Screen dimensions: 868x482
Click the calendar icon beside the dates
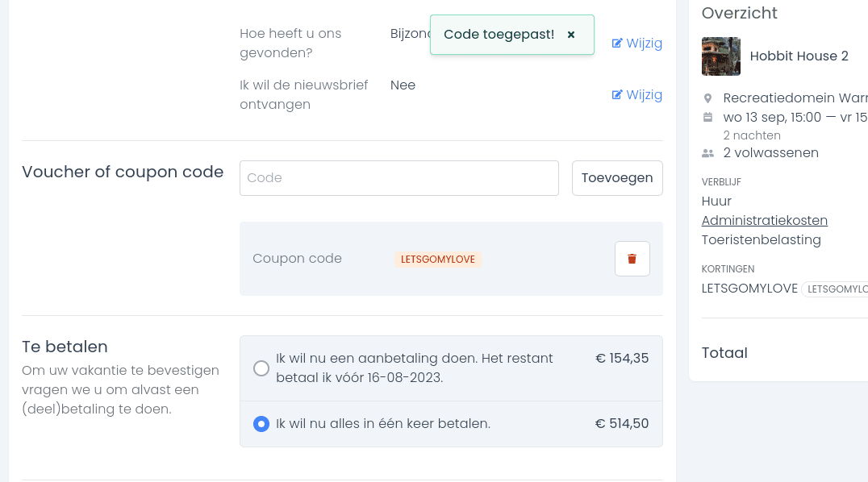(x=707, y=118)
